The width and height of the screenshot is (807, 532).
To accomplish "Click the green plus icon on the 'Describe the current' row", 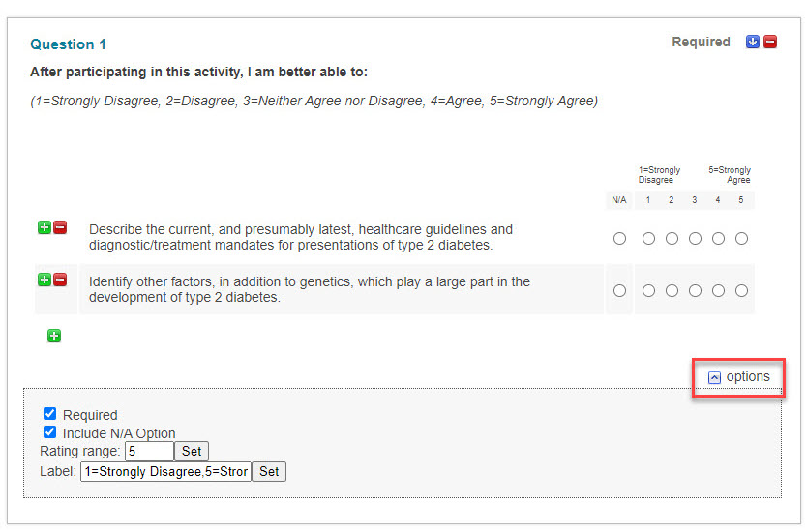I will pyautogui.click(x=45, y=227).
